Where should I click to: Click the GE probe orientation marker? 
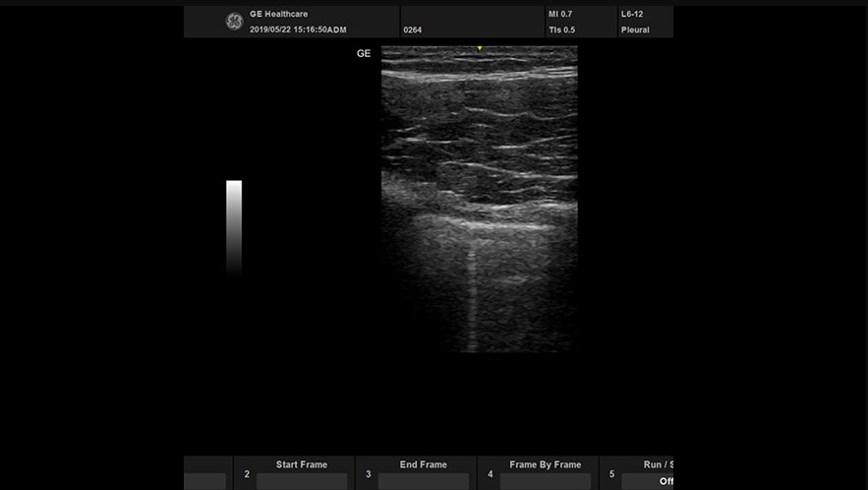click(364, 54)
